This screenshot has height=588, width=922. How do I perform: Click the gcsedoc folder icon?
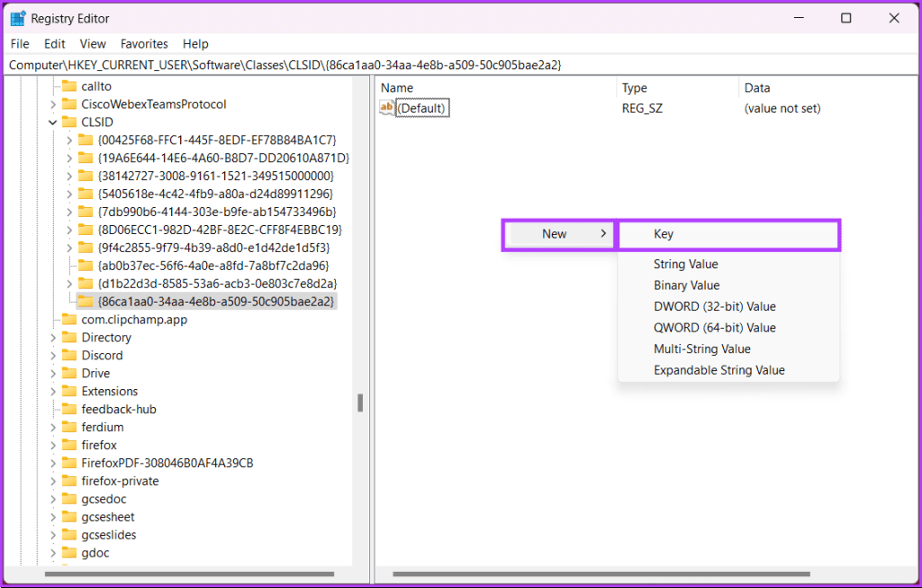point(69,499)
